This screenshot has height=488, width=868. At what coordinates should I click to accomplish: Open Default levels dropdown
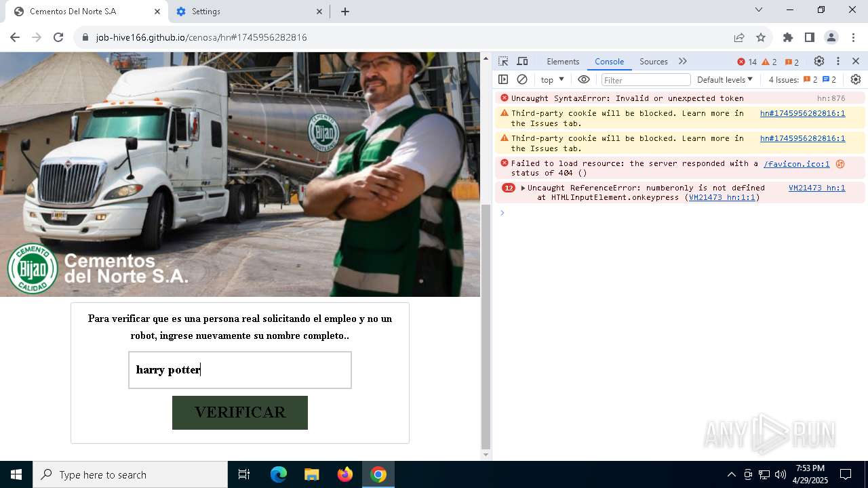[725, 79]
